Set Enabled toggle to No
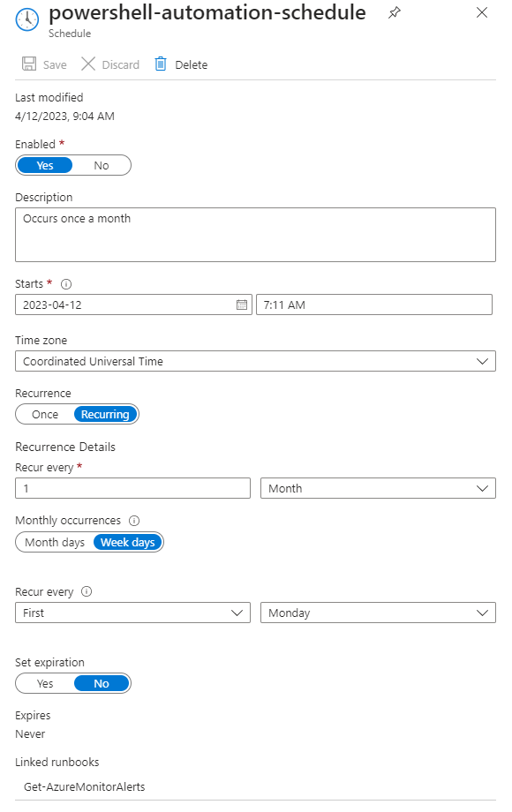The height and width of the screenshot is (812, 512). click(102, 165)
